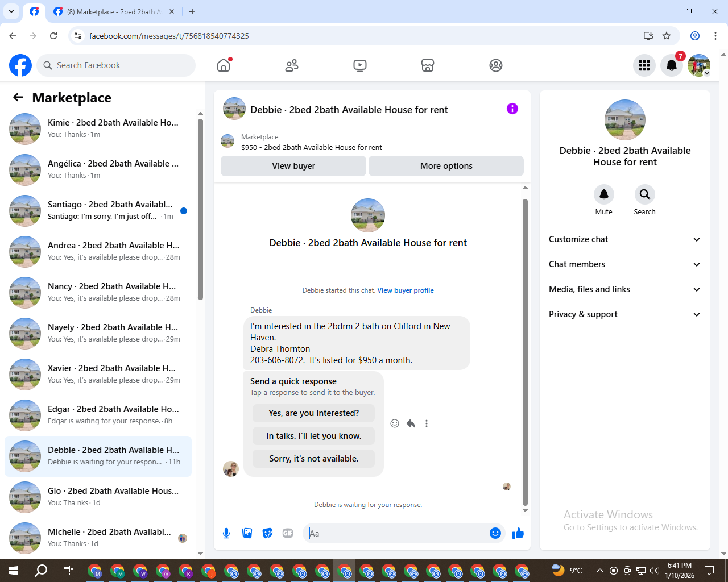Show hidden icons in the system tray

599,571
